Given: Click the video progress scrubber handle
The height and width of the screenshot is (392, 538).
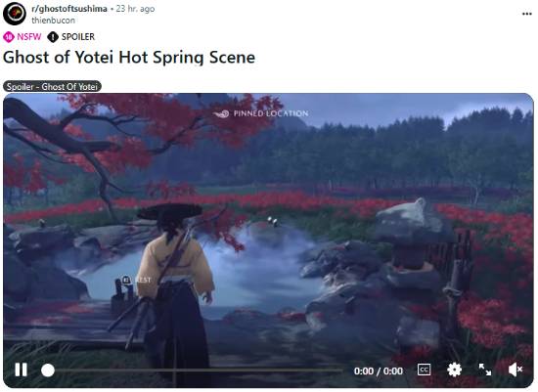Looking at the screenshot, I should coord(48,370).
